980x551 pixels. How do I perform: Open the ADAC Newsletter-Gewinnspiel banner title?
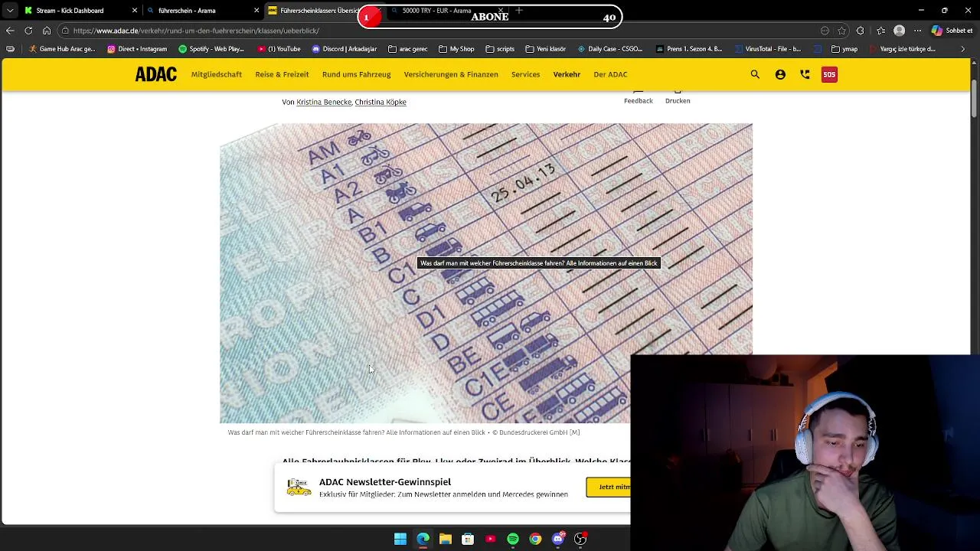click(x=385, y=481)
